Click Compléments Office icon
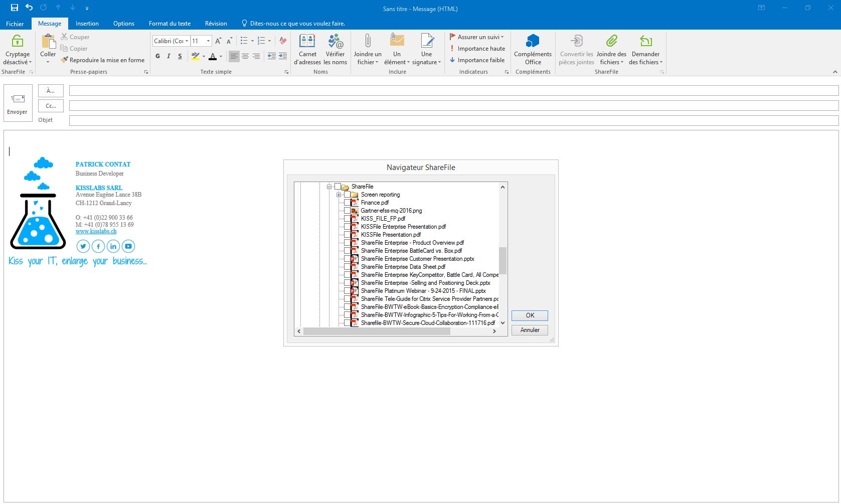Viewport: 841px width, 504px height. (533, 41)
